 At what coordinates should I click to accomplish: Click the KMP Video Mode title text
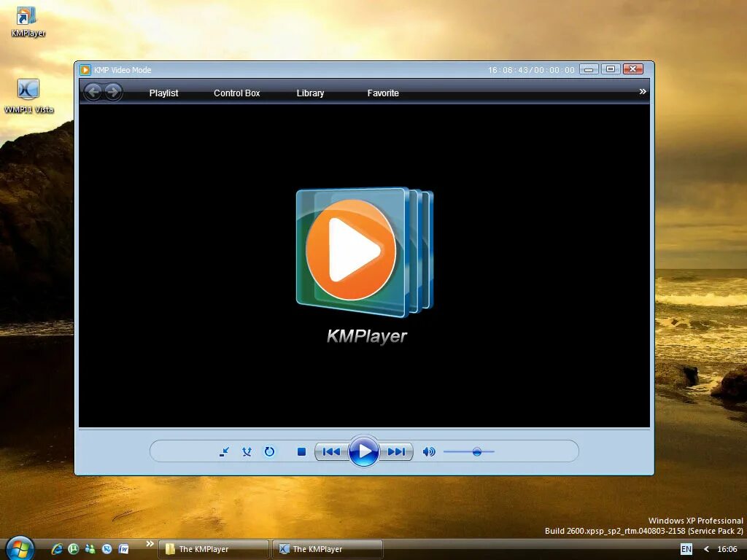click(x=123, y=70)
